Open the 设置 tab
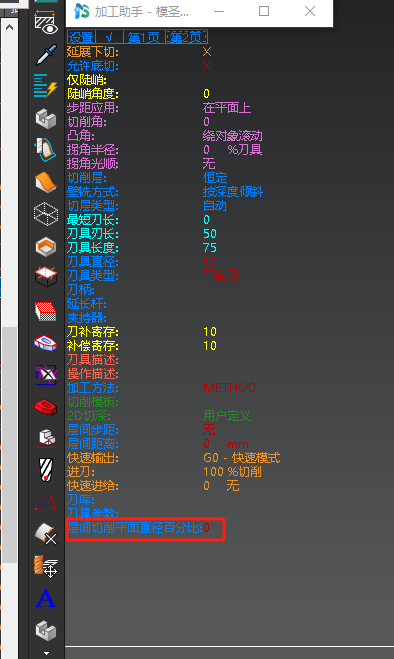This screenshot has width=394, height=659. click(x=81, y=37)
